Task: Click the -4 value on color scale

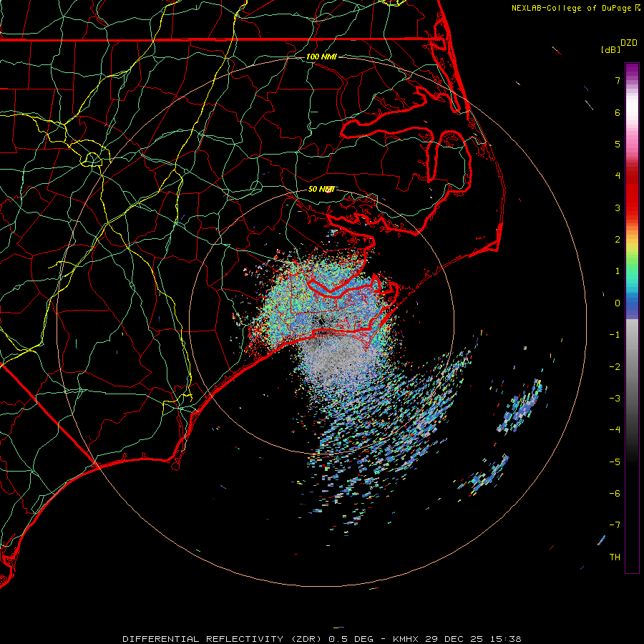Action: coord(615,430)
